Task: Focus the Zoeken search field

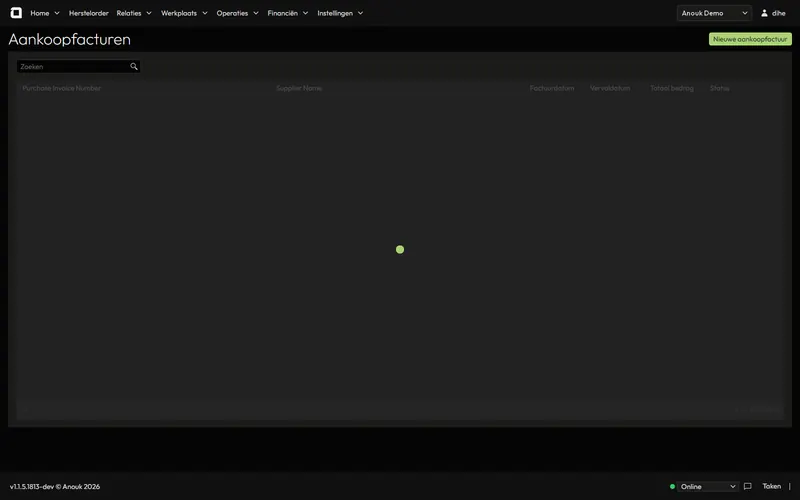Action: pyautogui.click(x=78, y=66)
